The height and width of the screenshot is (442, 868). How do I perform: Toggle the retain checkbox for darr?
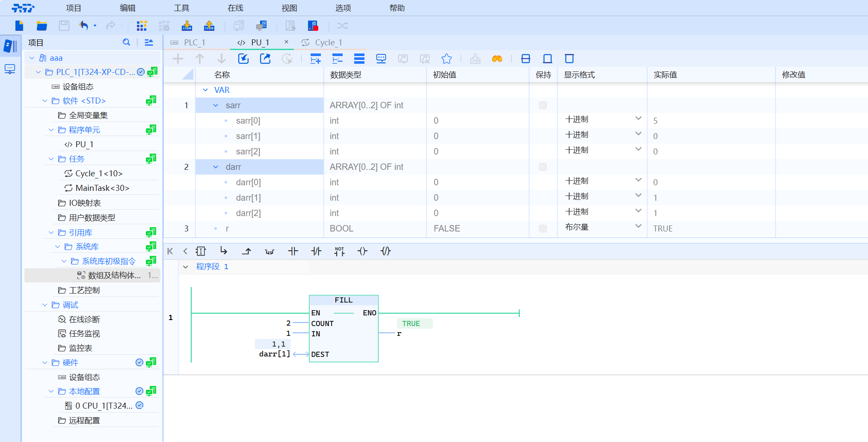point(543,167)
